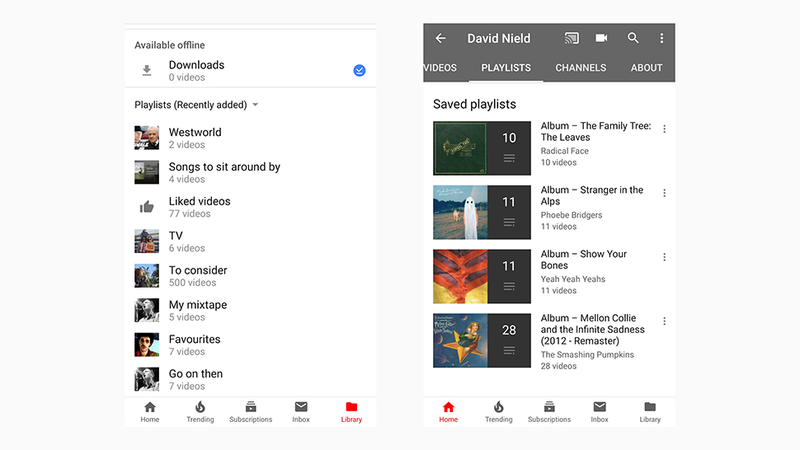The height and width of the screenshot is (450, 800).
Task: Open the TV playlist
Action: tap(251, 241)
